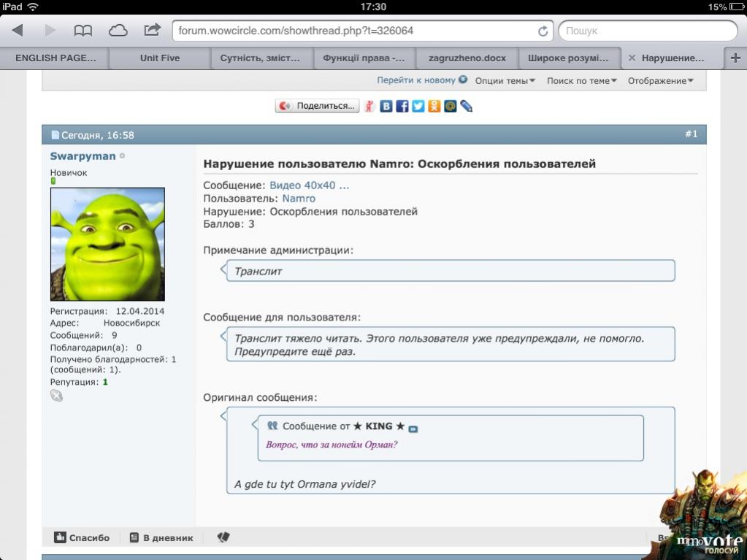
Task: Open the bookmarks book icon
Action: [83, 31]
